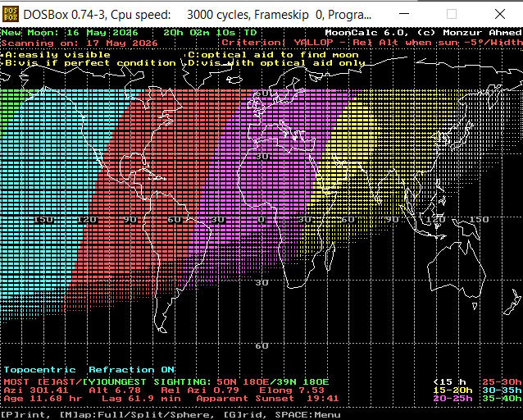This screenshot has height=420, width=523.
Task: Click the '90' east longitude label
Action: pyautogui.click(x=392, y=220)
